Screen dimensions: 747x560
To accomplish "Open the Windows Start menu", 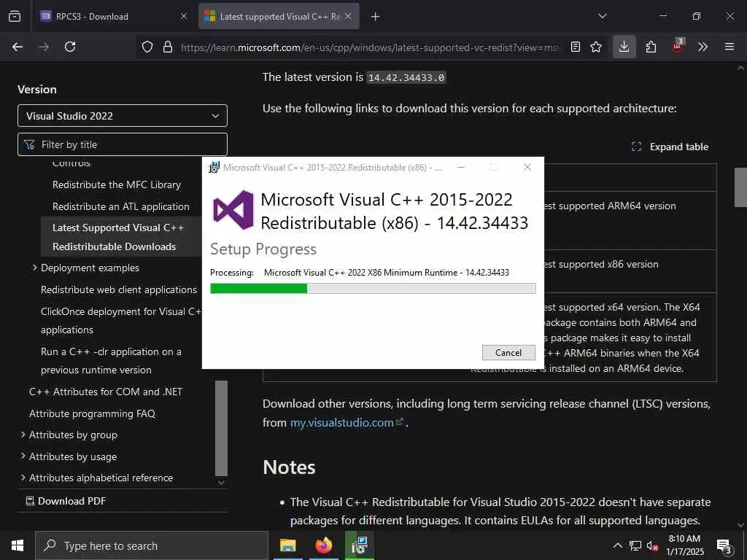I will point(18,545).
